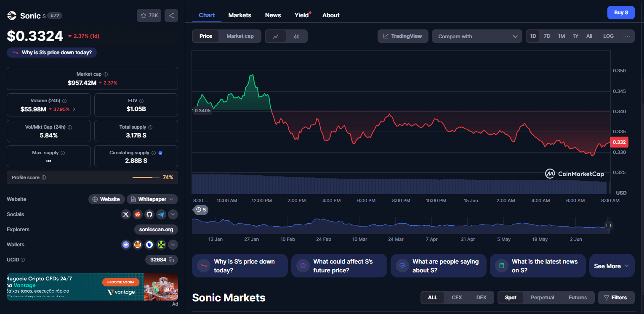
Task: Click the arrow next to Volume percentage change
Action: [75, 109]
